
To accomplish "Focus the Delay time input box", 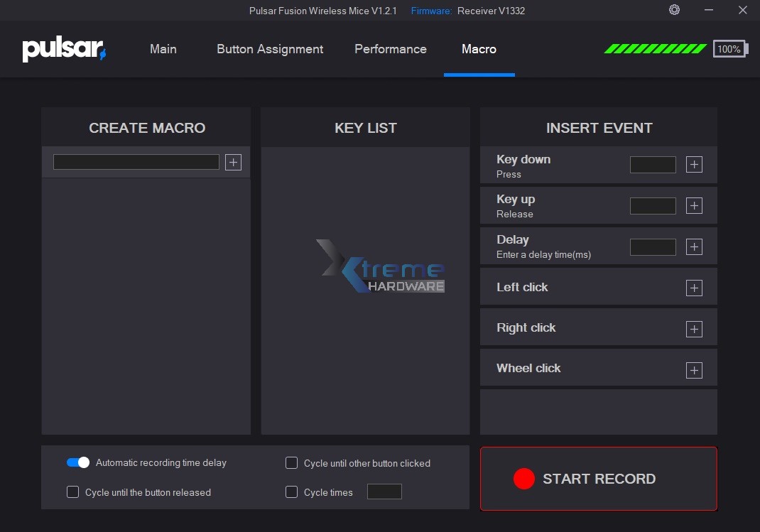I will point(653,247).
